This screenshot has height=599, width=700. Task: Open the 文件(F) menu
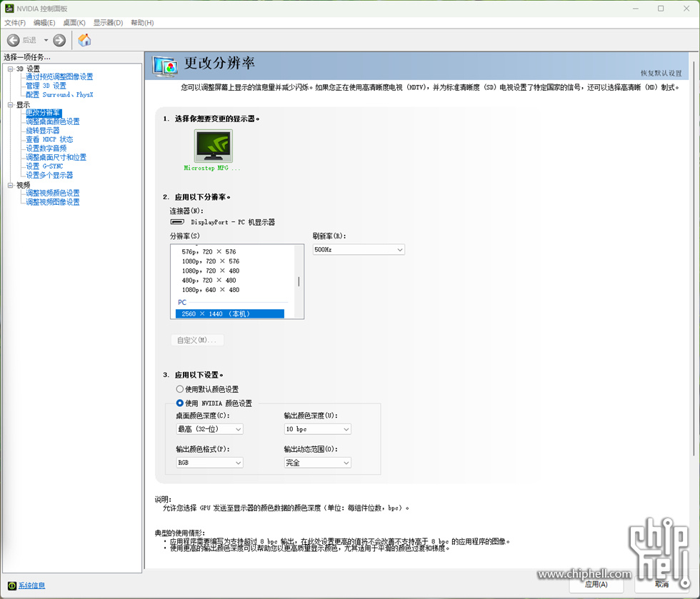15,23
